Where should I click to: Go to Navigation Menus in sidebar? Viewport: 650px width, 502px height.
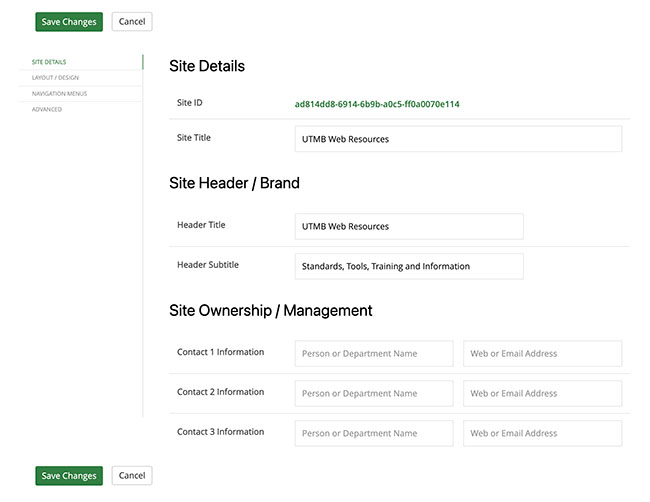pos(59,93)
